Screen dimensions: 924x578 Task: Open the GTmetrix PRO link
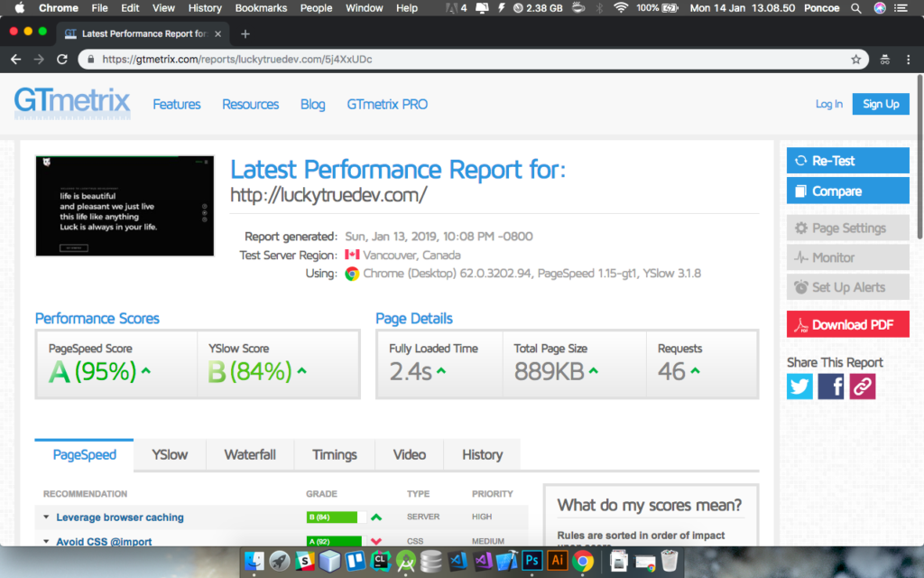point(387,105)
